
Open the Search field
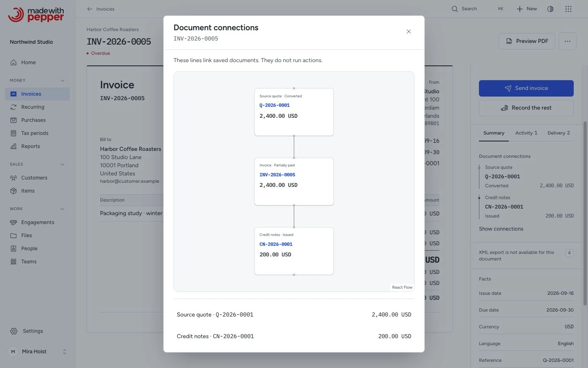(478, 9)
